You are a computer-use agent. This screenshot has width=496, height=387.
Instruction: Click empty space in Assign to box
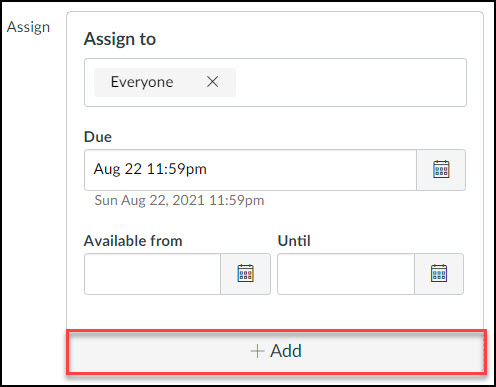click(350, 82)
